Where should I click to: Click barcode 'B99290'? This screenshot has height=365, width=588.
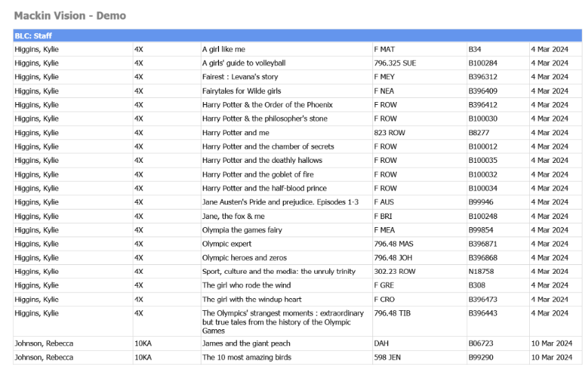[x=481, y=358]
